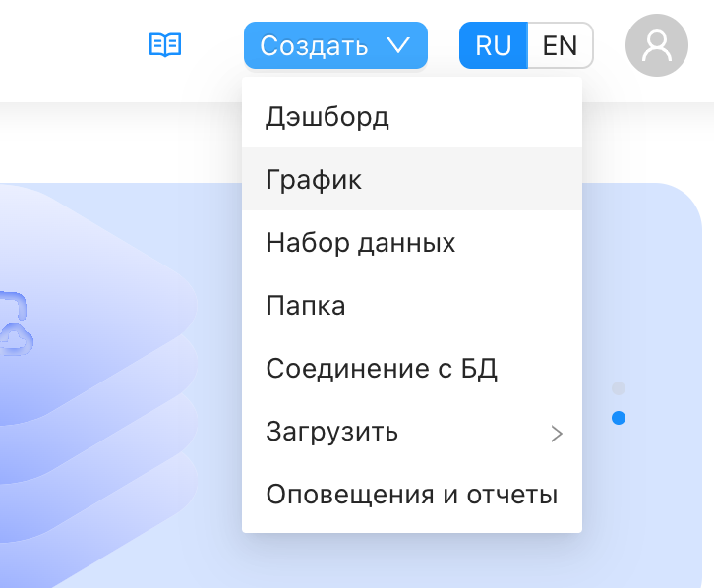Select Папка in the create menu
The height and width of the screenshot is (588, 714).
click(x=305, y=306)
